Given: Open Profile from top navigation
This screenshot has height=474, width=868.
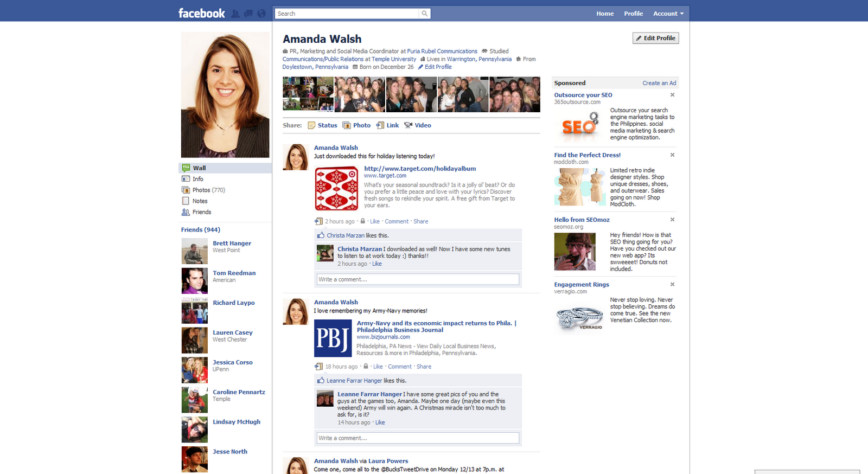Looking at the screenshot, I should (x=633, y=14).
